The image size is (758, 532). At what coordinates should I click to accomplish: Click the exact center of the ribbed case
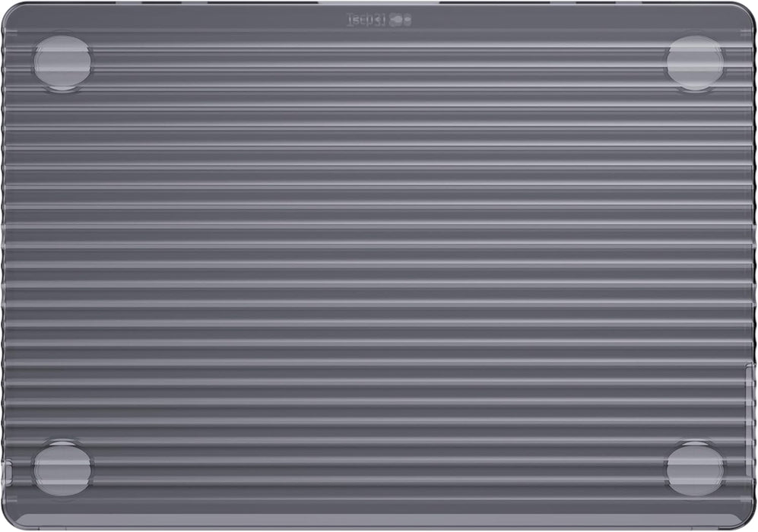click(379, 266)
